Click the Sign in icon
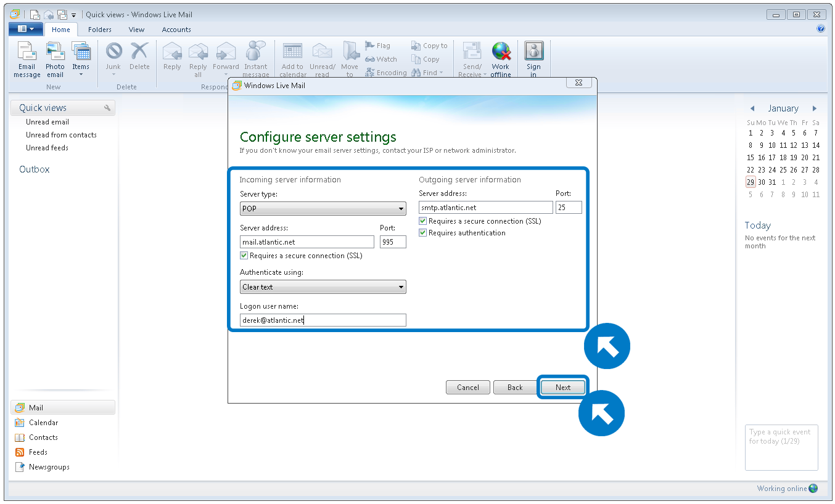835x504 pixels. click(533, 60)
